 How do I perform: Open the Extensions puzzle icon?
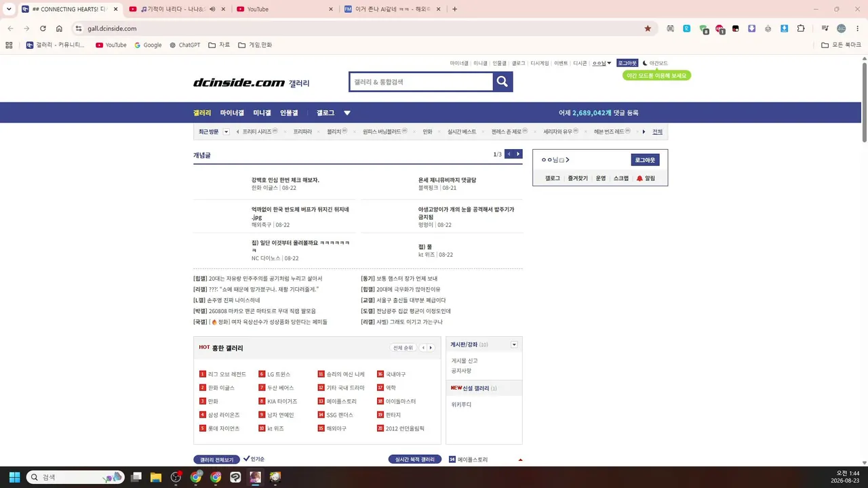click(801, 28)
